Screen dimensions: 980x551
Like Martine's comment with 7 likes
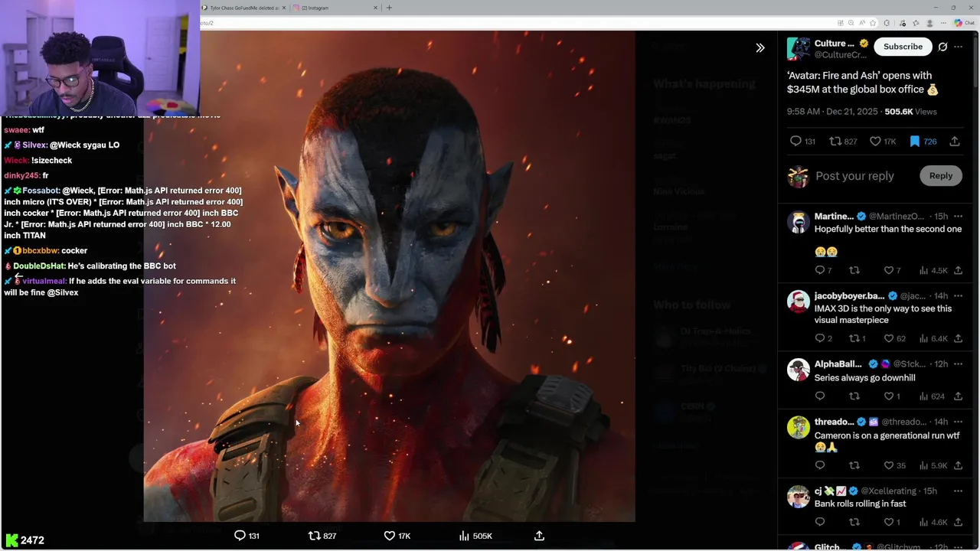(x=892, y=270)
